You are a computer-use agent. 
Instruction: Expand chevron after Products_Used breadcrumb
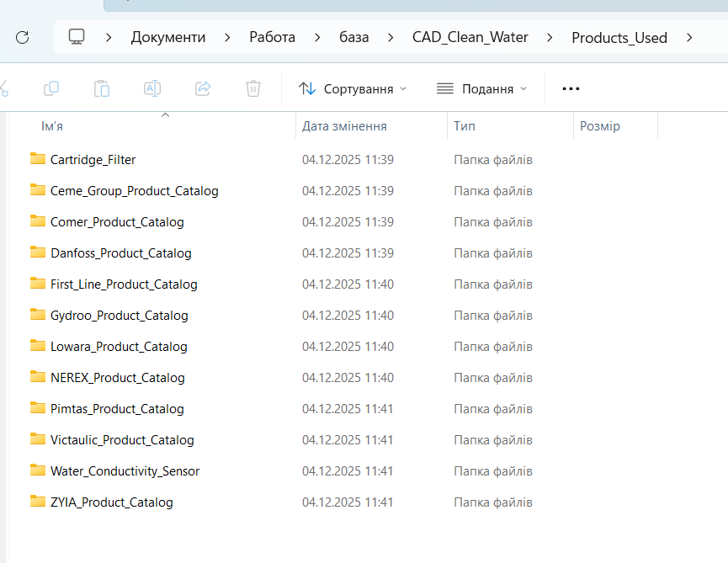click(x=689, y=37)
